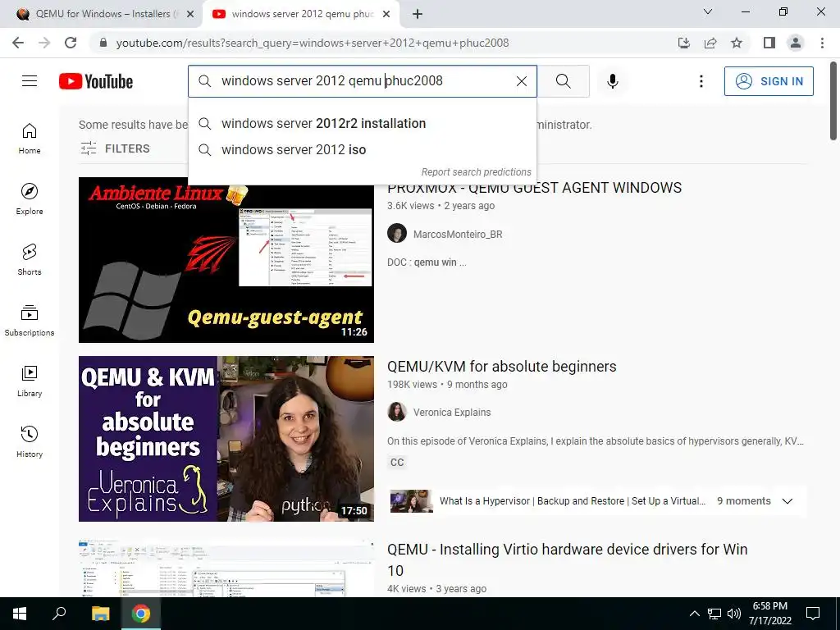Toggle Chrome side panel
The width and height of the screenshot is (840, 630).
(x=769, y=43)
